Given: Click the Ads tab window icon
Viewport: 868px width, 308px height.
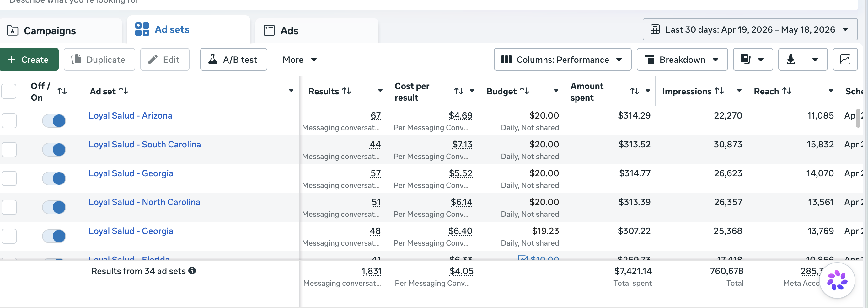Looking at the screenshot, I should [x=269, y=31].
